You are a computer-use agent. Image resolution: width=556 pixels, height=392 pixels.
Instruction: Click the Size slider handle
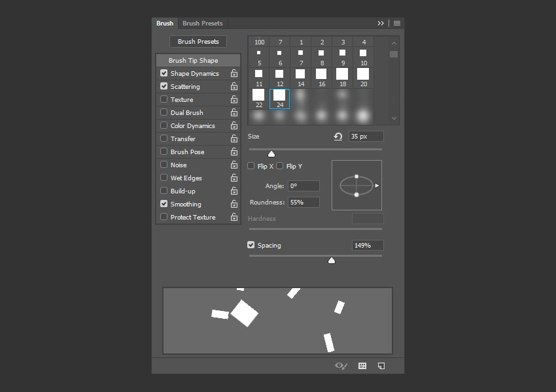(x=271, y=154)
